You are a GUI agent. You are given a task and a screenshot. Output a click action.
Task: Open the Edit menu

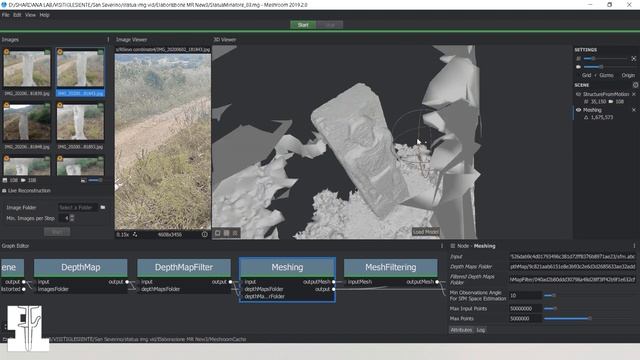pyautogui.click(x=17, y=15)
